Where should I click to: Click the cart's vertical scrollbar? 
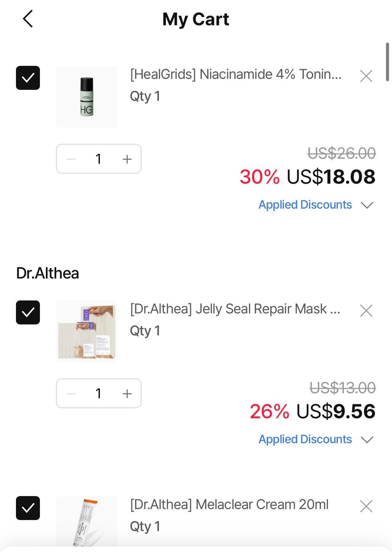coord(387,62)
